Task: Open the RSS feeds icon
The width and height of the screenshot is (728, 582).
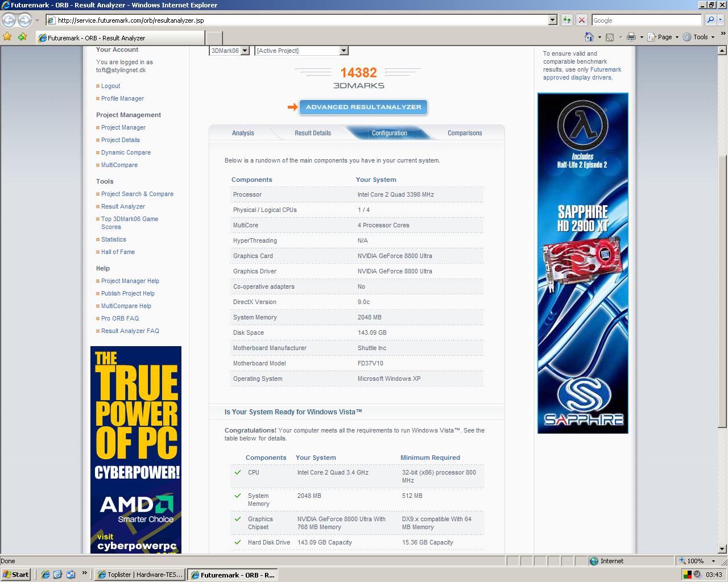Action: point(610,37)
